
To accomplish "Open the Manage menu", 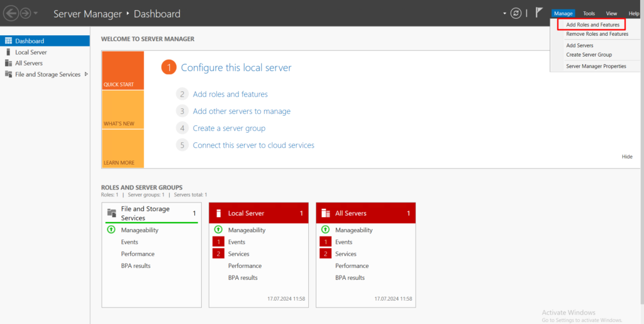I will tap(563, 14).
